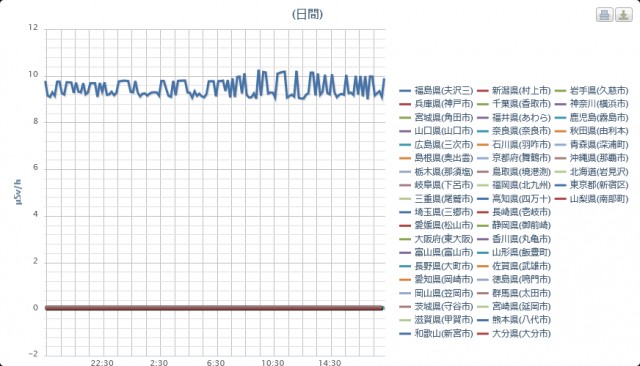Toggle 大阪府(東大阪) legend entry
Screen dimensions: 640x366
point(436,239)
